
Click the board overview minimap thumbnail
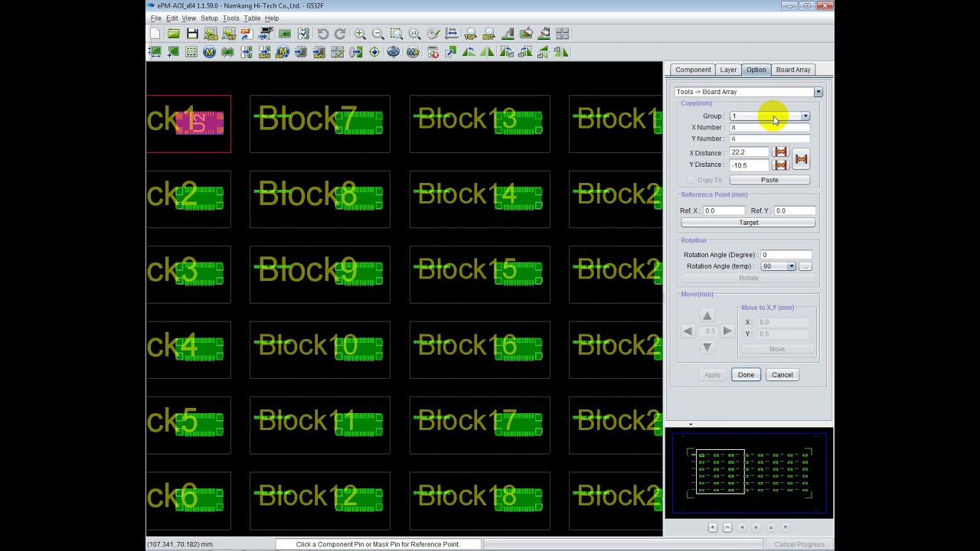point(749,472)
